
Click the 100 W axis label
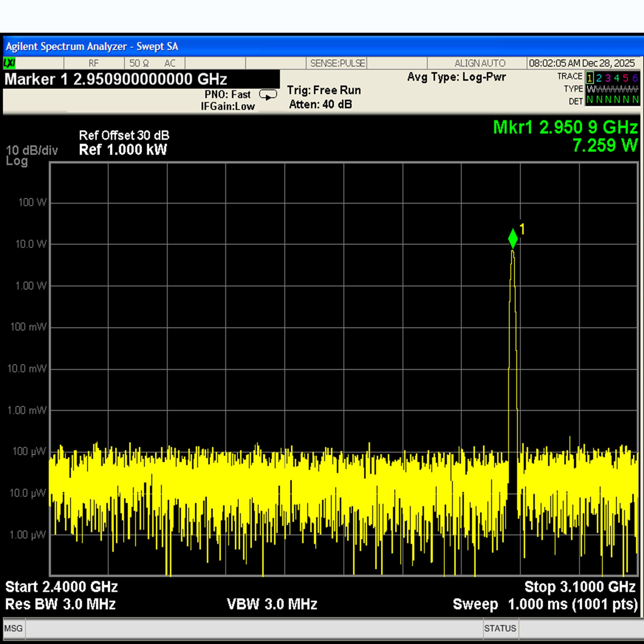click(x=32, y=202)
